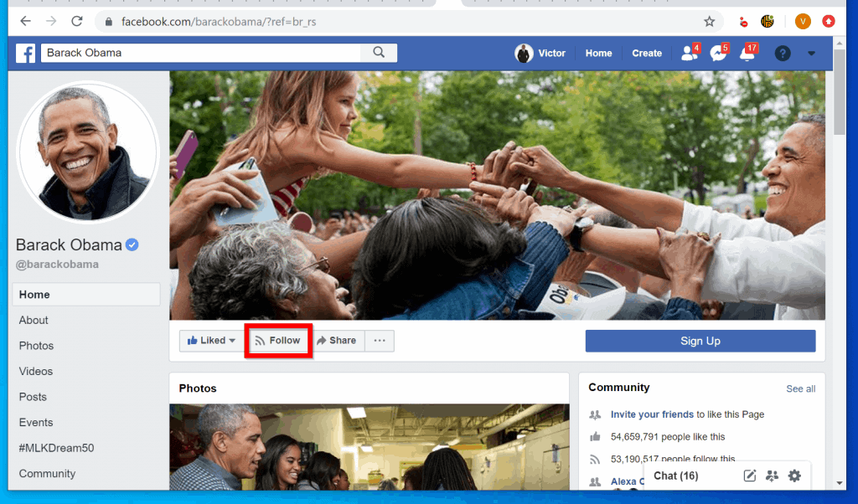
Task: Open the round yellow extension icon
Action: coord(768,21)
